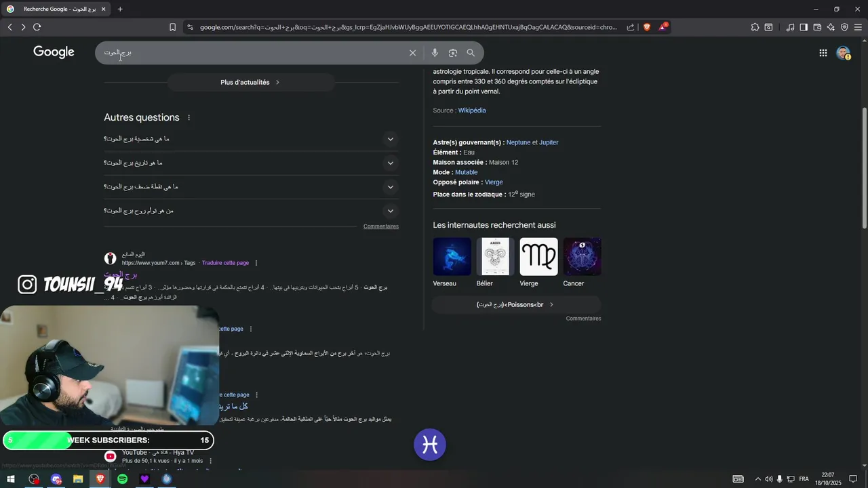868x488 pixels.
Task: Click the Poissons related search button
Action: (x=516, y=304)
